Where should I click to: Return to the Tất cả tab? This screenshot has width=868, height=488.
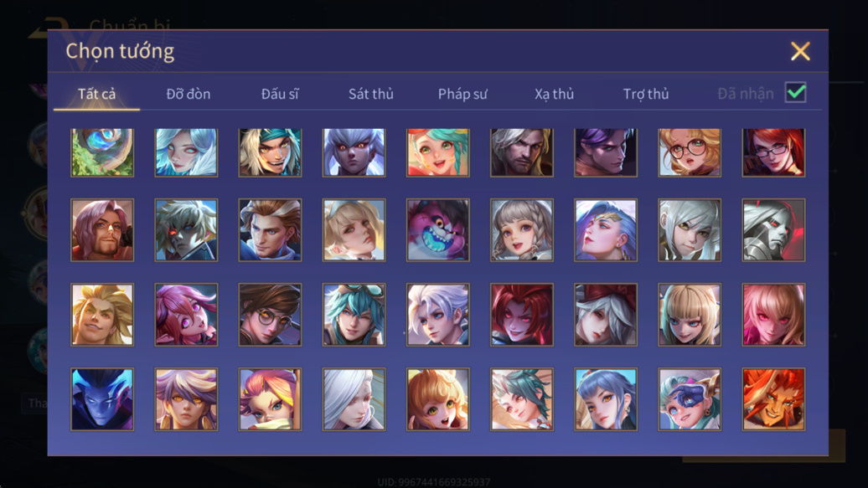pyautogui.click(x=97, y=94)
